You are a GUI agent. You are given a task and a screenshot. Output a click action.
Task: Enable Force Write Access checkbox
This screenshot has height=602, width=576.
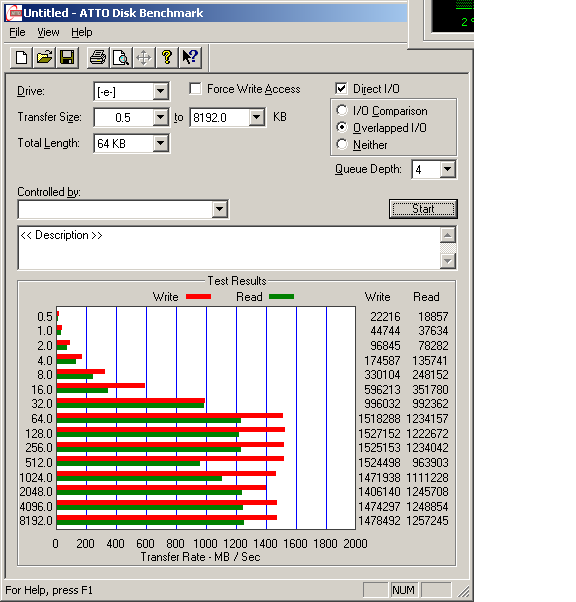(x=195, y=89)
